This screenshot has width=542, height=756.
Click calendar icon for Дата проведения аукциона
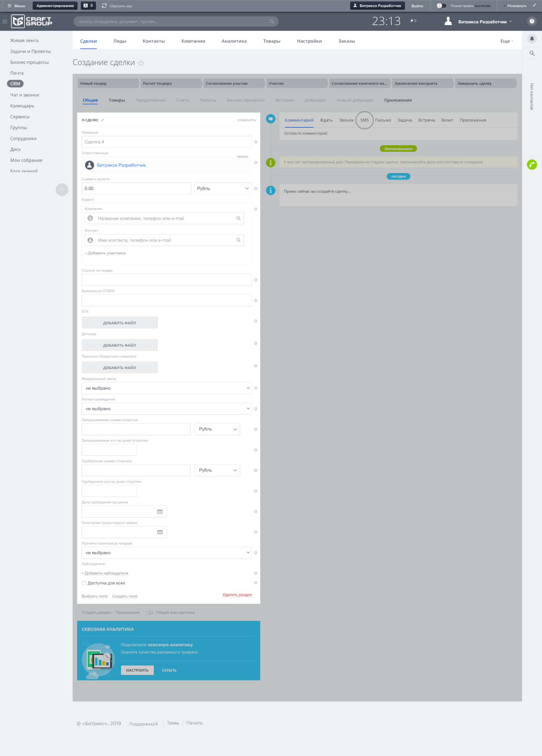(160, 511)
